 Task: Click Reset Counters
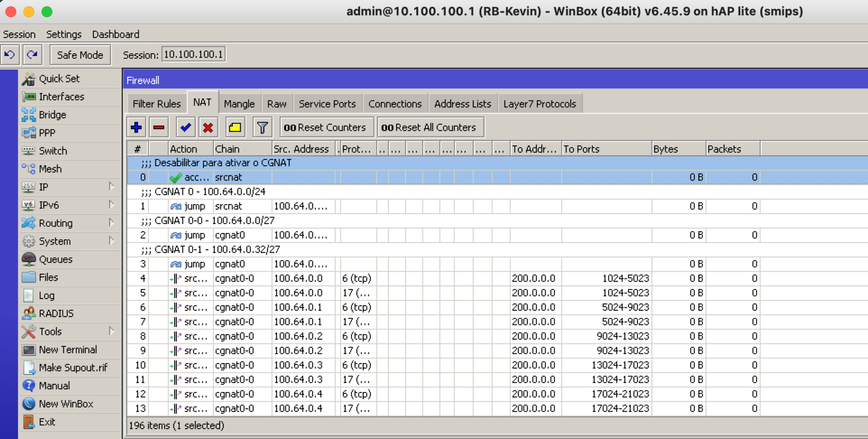[x=326, y=127]
